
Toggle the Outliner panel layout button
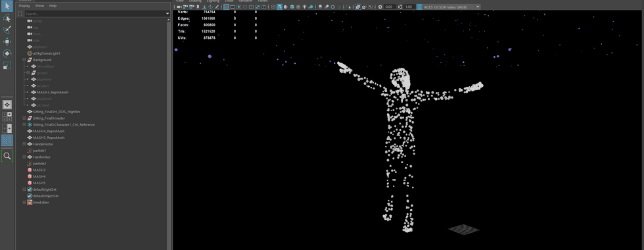coord(7,140)
